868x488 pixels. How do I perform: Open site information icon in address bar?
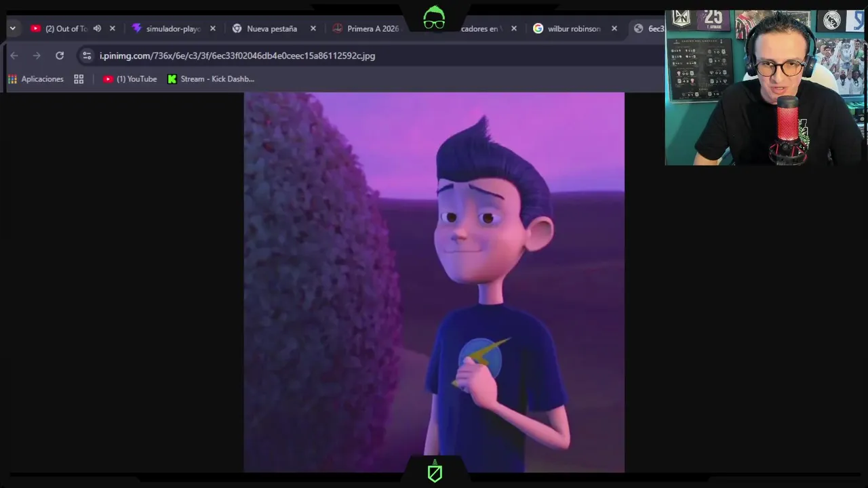[87, 56]
